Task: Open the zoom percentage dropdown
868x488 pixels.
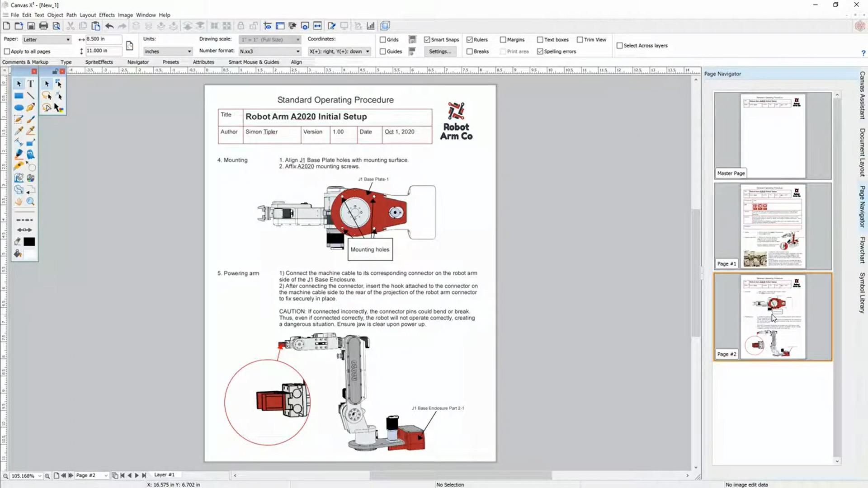Action: [x=40, y=476]
